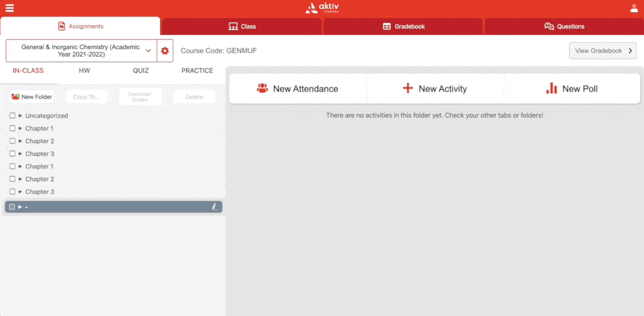The height and width of the screenshot is (316, 644).
Task: Click the user profile icon
Action: click(634, 8)
